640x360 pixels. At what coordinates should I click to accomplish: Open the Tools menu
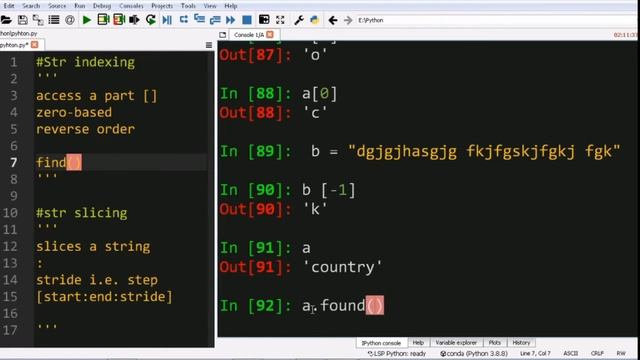188,6
